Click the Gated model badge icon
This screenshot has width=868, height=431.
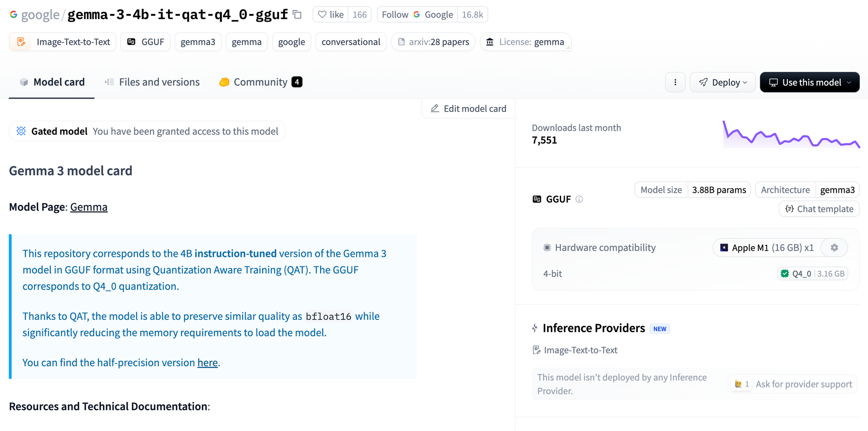(x=21, y=131)
